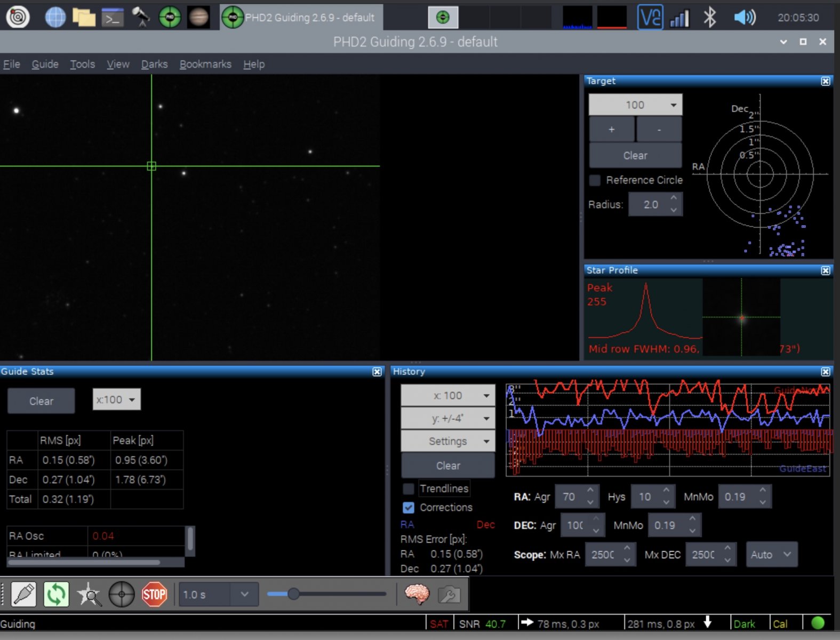This screenshot has height=640, width=840.
Task: Clear the History graph
Action: coord(448,466)
